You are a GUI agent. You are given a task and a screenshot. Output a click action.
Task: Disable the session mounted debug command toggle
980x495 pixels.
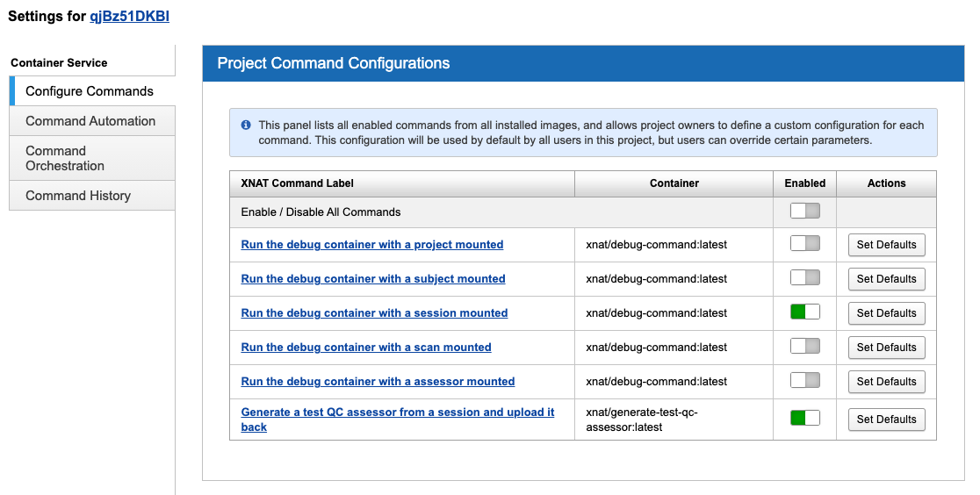click(804, 312)
